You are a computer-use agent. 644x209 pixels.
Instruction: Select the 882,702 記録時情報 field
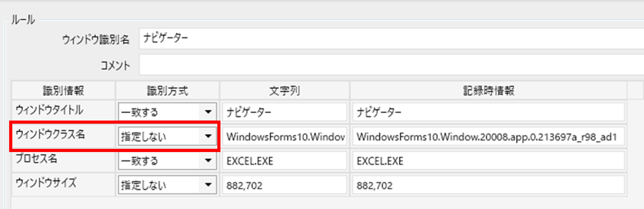click(x=488, y=185)
